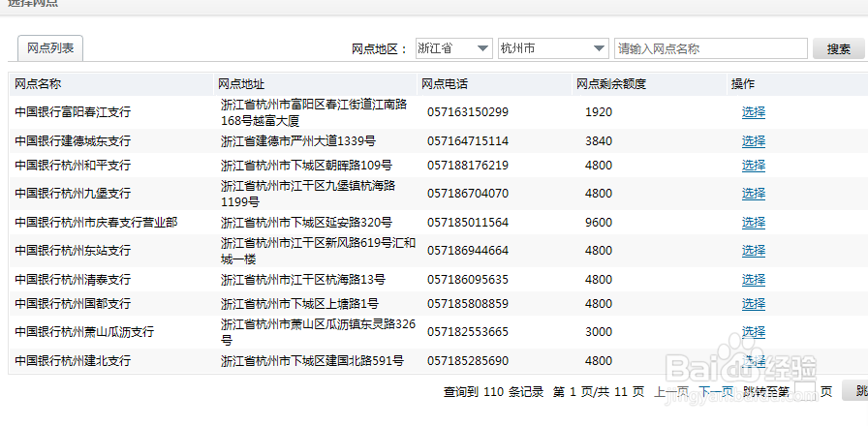Click phone number 057188176219
868x426 pixels.
(x=468, y=165)
